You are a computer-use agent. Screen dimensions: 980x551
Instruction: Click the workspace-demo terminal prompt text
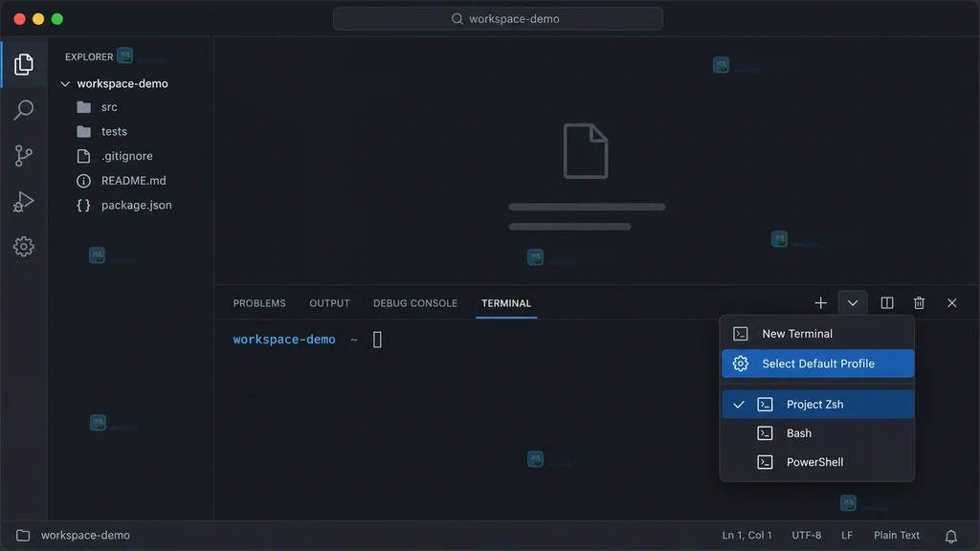coord(284,340)
